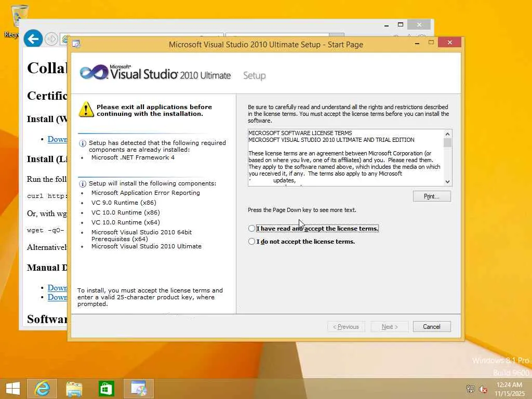Click 'VC 10.0 Runtime (x64)' item
This screenshot has height=399, width=532.
tap(126, 222)
